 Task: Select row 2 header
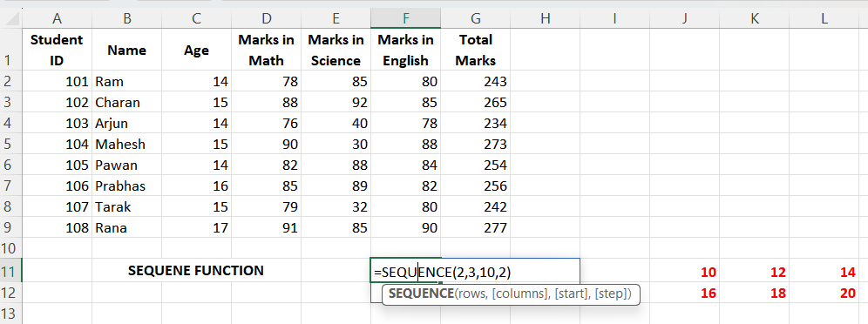pyautogui.click(x=11, y=81)
